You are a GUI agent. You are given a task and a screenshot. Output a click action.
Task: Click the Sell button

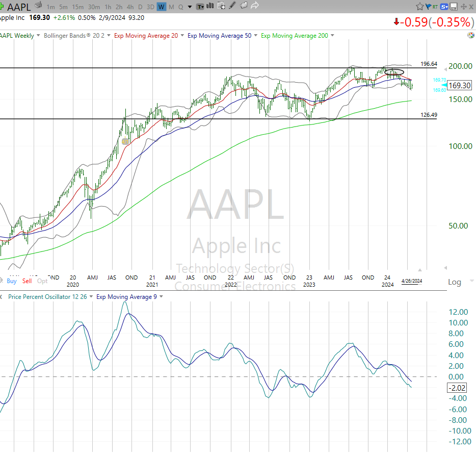pyautogui.click(x=27, y=281)
